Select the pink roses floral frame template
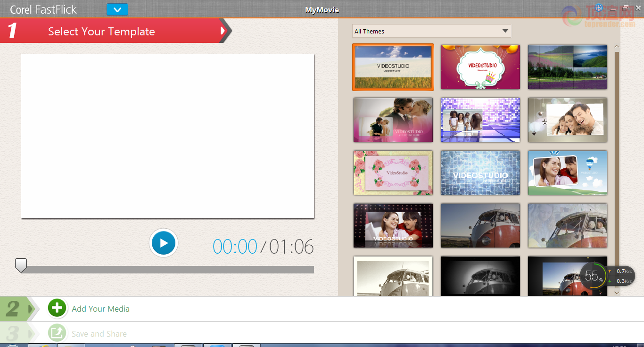Image resolution: width=644 pixels, height=347 pixels. click(x=393, y=173)
